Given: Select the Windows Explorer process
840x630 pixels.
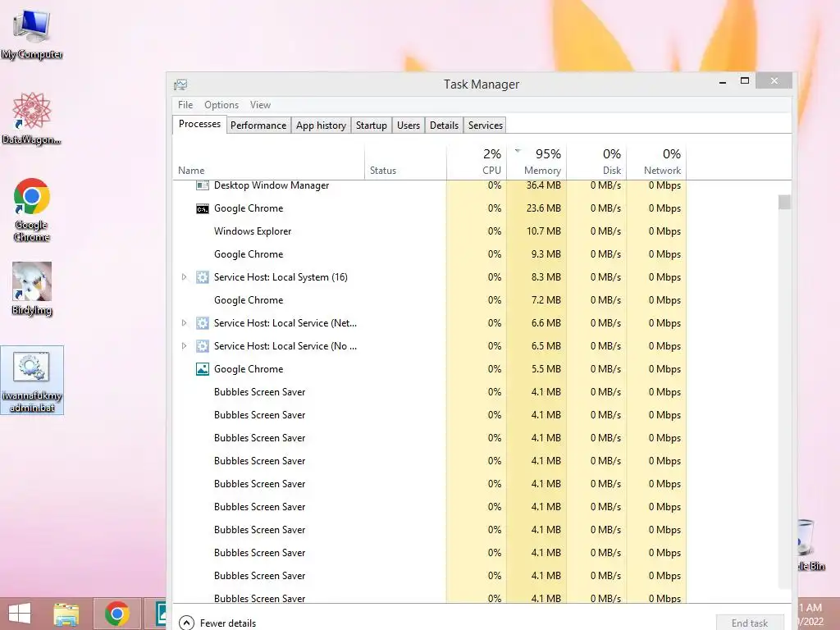Looking at the screenshot, I should [x=429, y=231].
